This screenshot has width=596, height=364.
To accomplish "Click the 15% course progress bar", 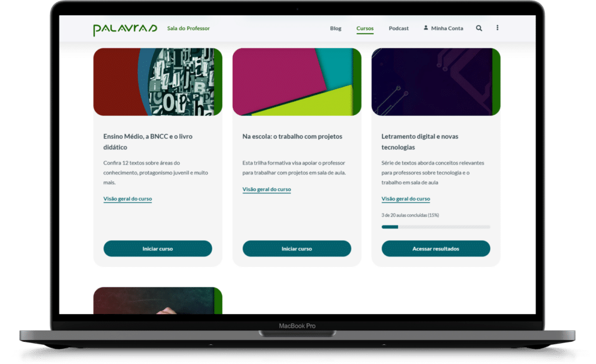I will pyautogui.click(x=435, y=227).
